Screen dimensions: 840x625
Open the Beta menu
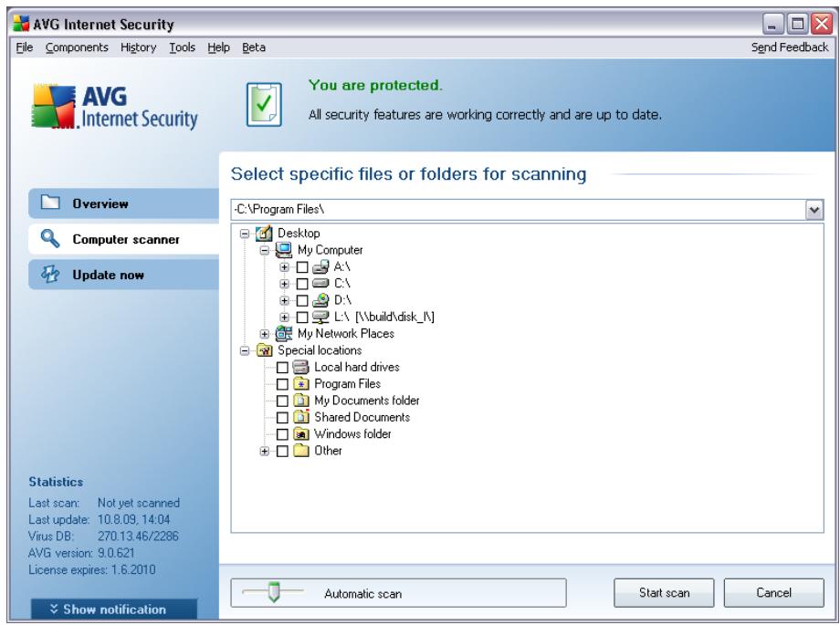[254, 47]
